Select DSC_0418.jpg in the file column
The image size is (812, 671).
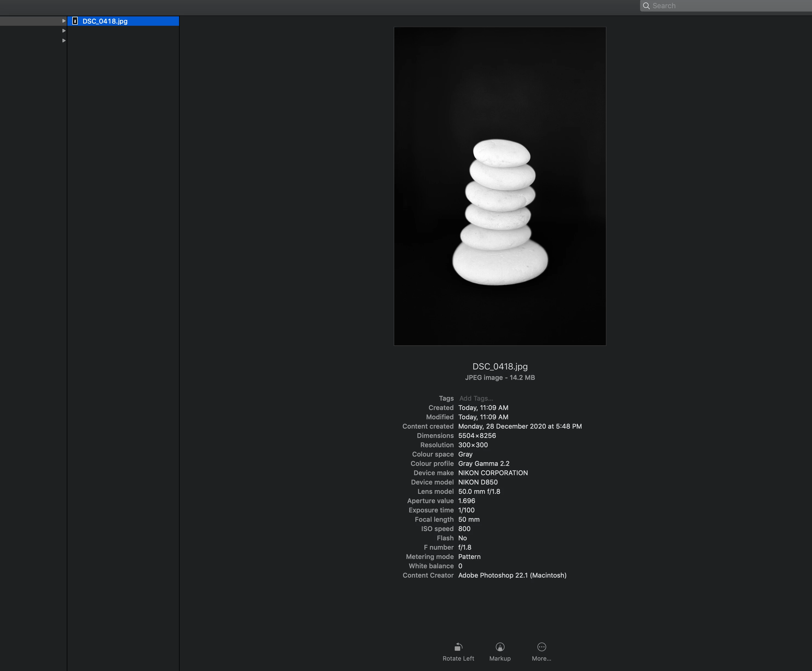click(105, 21)
